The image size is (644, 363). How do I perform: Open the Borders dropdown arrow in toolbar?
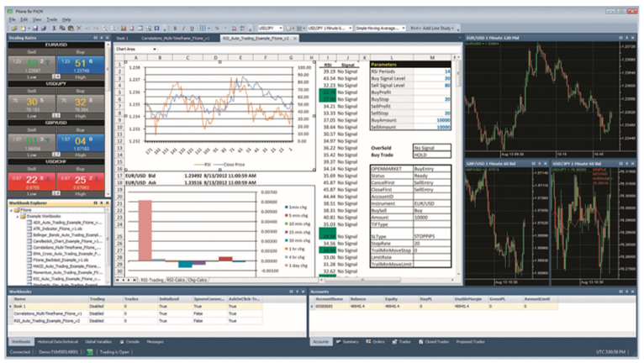coord(209,29)
